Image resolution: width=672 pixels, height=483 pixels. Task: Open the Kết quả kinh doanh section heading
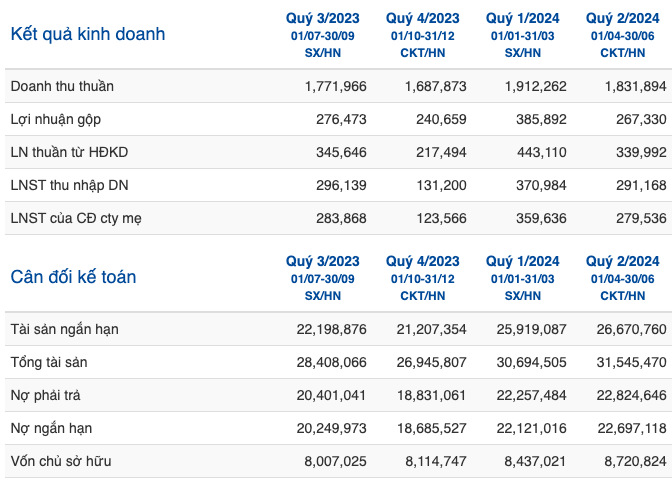(x=88, y=34)
